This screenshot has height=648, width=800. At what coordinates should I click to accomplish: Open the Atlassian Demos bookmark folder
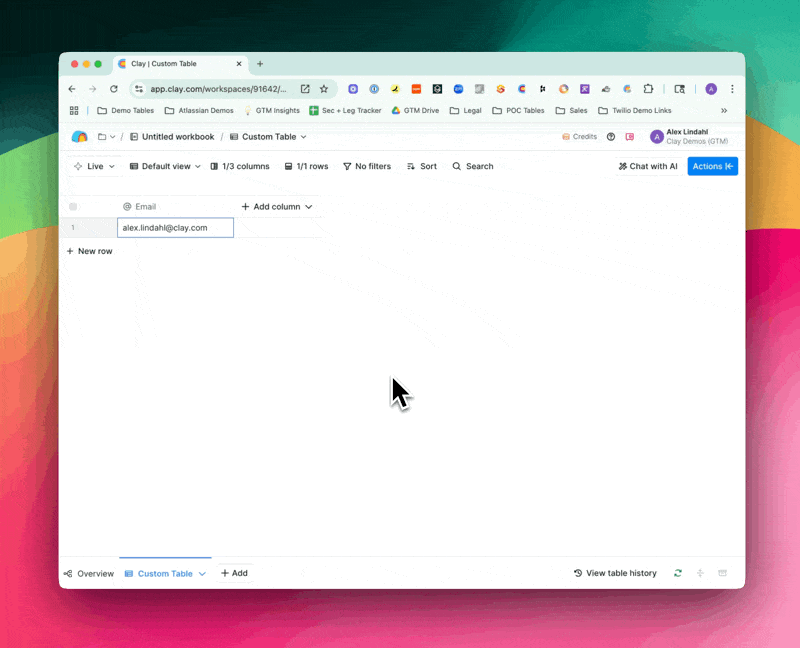coord(199,110)
